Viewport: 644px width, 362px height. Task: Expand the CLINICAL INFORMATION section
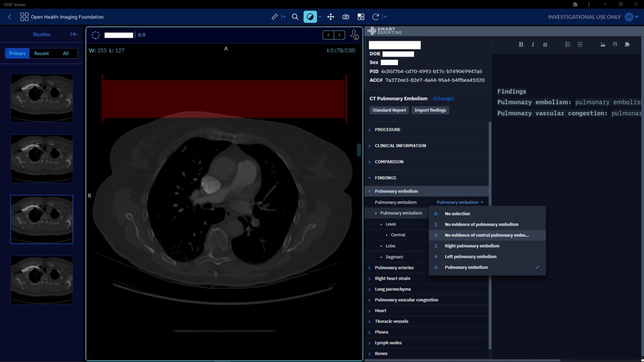(427, 146)
